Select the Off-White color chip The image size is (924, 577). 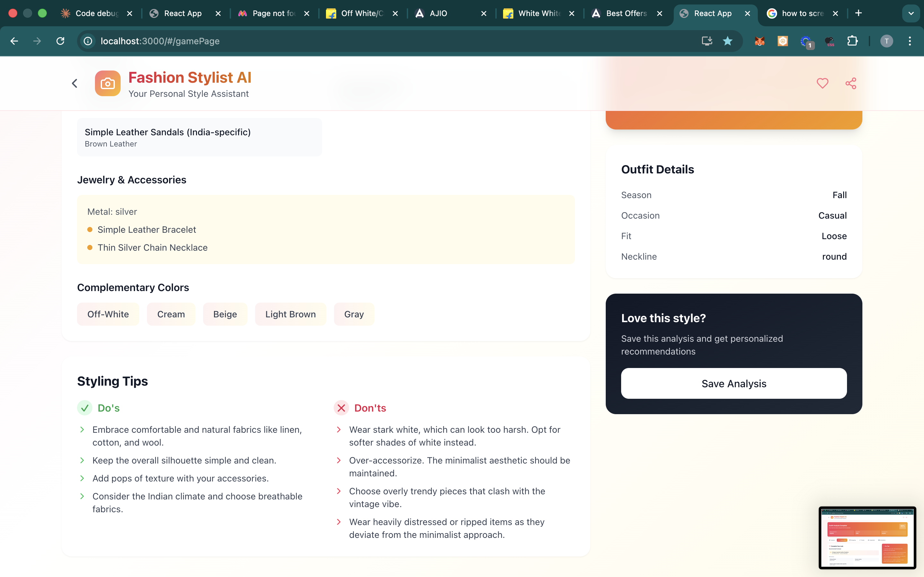pos(108,314)
